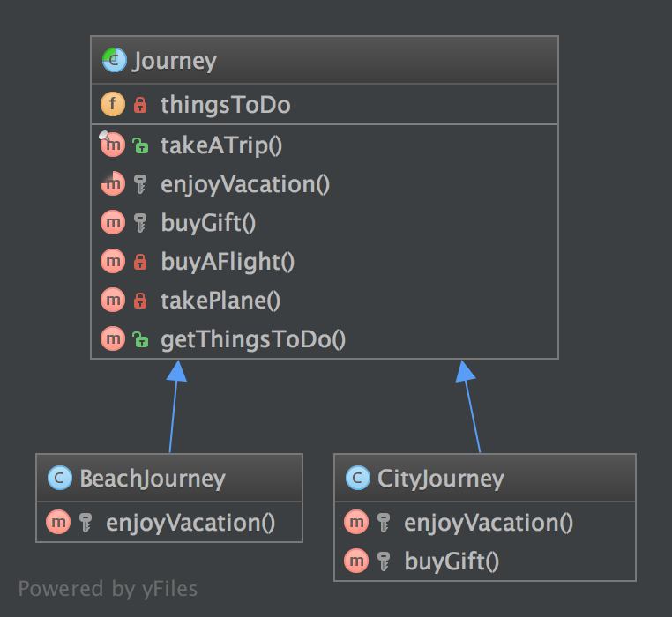Click the green public lock icon beside getThingsToDo()
The image size is (672, 617).
(139, 339)
